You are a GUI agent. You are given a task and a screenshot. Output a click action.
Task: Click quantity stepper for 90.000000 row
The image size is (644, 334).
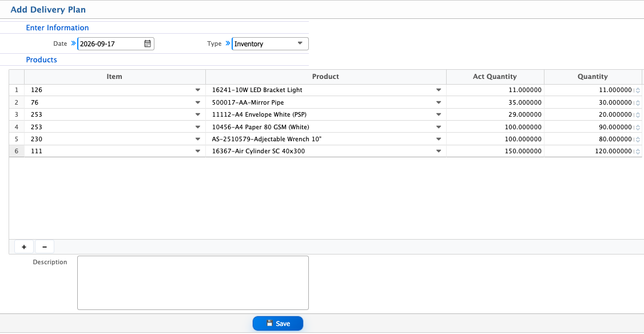pos(638,128)
